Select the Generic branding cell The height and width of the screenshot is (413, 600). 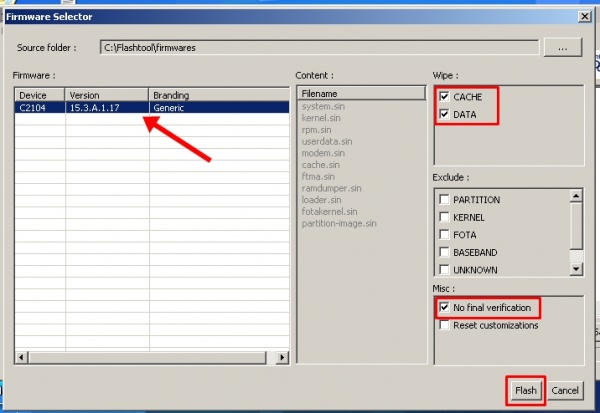pos(219,108)
